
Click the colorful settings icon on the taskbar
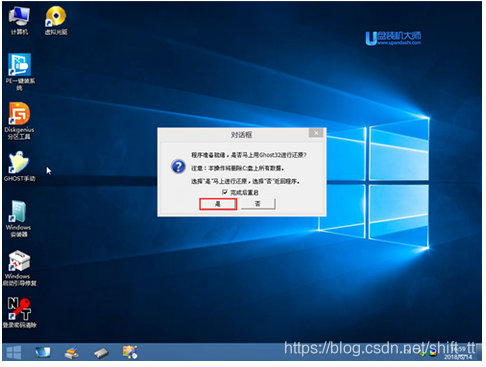point(130,352)
